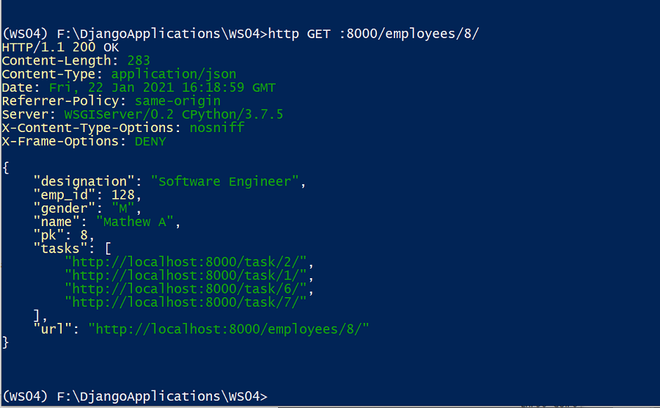This screenshot has width=660, height=408.
Task: Click the task/1/ URL in tasks list
Action: 188,275
